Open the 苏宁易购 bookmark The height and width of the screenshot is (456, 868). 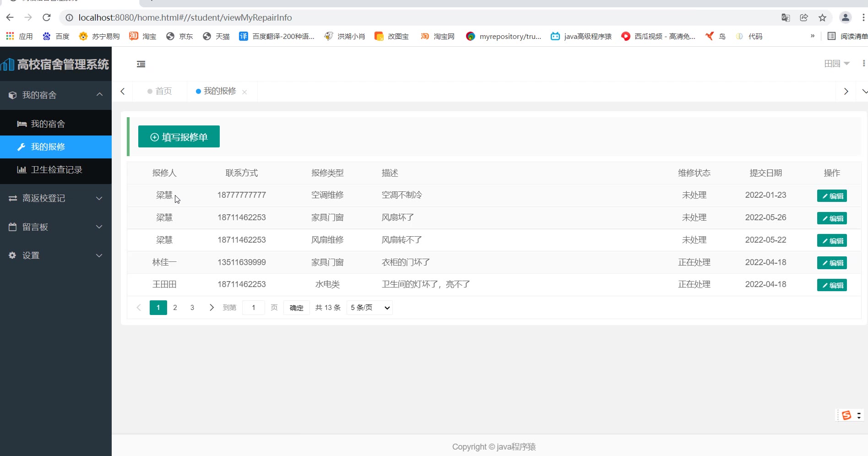point(99,36)
